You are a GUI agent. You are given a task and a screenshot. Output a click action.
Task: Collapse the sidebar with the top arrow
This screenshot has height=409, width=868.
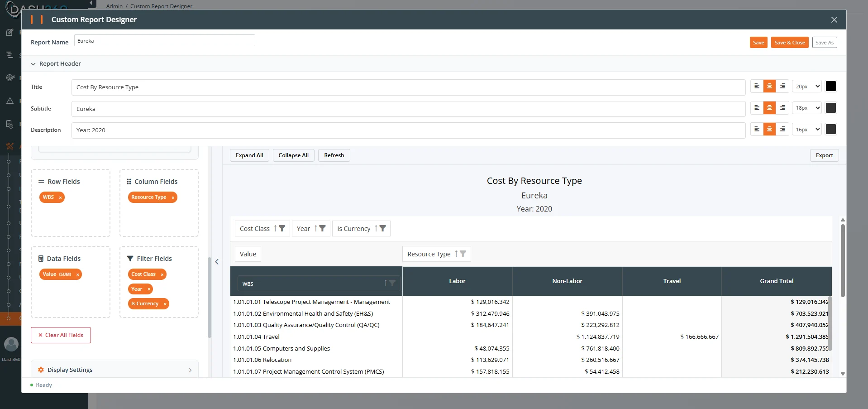tap(91, 3)
